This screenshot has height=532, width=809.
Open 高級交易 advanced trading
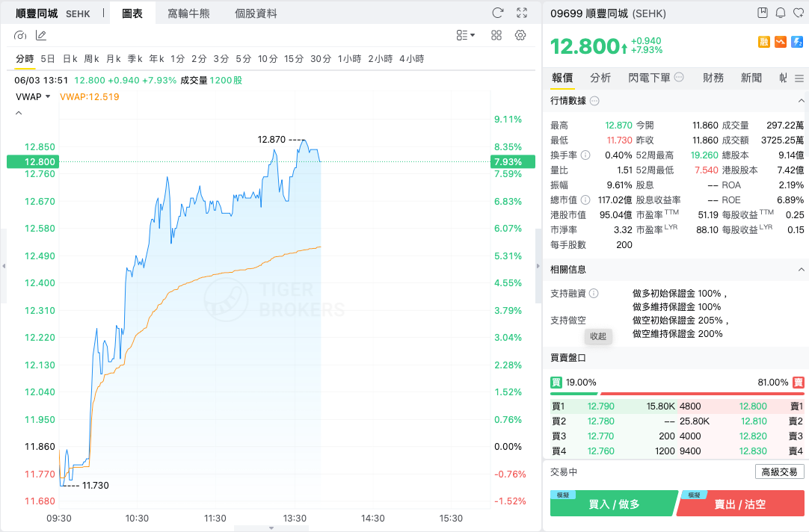coord(780,471)
